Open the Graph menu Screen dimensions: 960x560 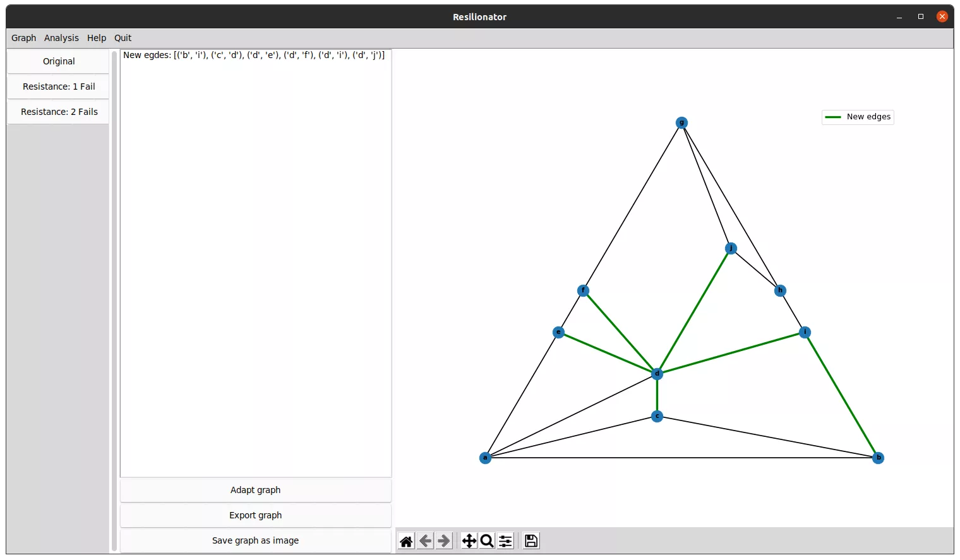[23, 38]
